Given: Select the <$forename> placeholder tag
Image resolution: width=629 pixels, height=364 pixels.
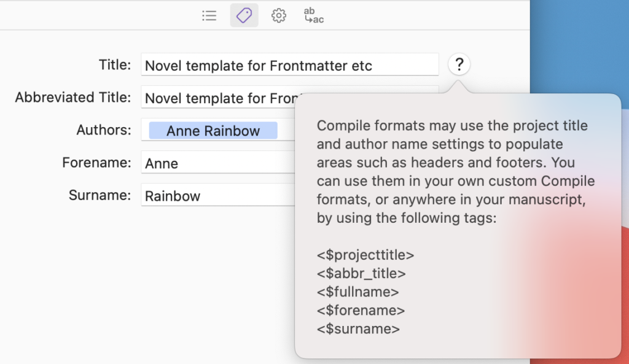Looking at the screenshot, I should pos(359,311).
